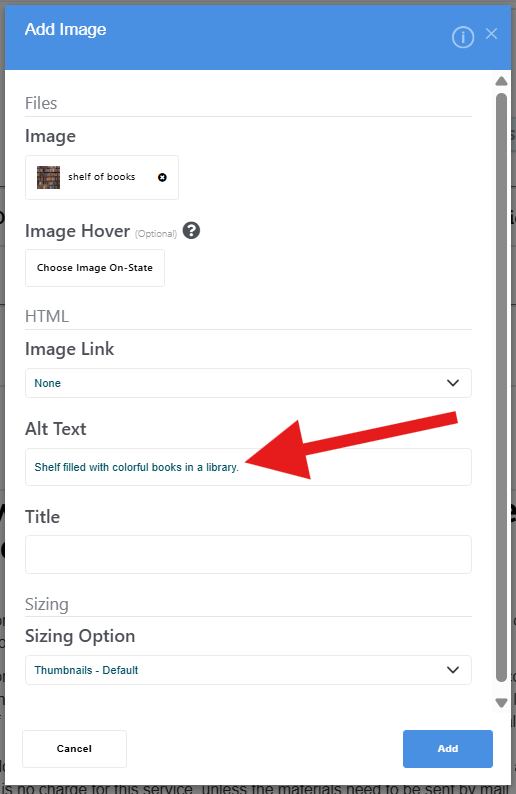
Task: Expand the Sizing Option dropdown
Action: pos(248,670)
